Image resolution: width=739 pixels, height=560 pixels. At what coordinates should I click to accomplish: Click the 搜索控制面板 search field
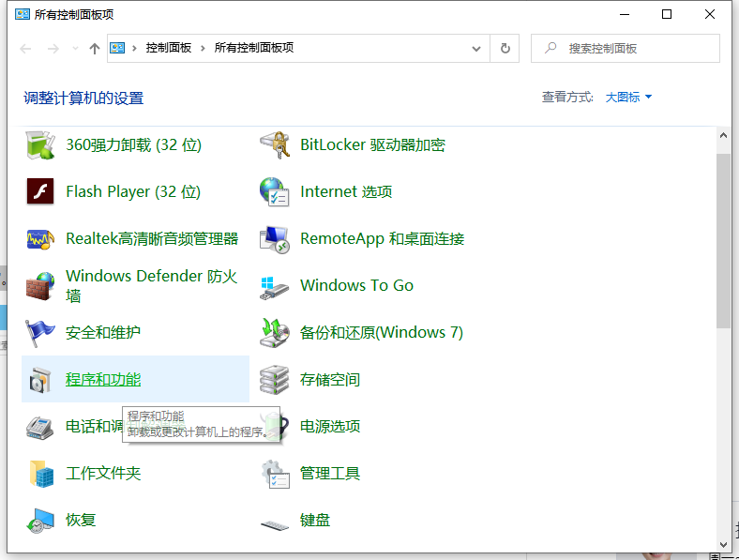coord(625,48)
